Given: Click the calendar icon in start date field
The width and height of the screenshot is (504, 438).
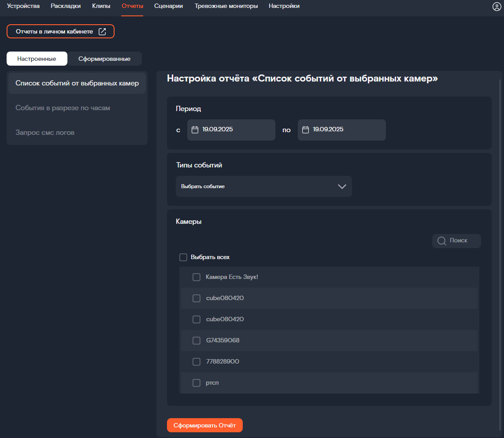Looking at the screenshot, I should tap(195, 130).
